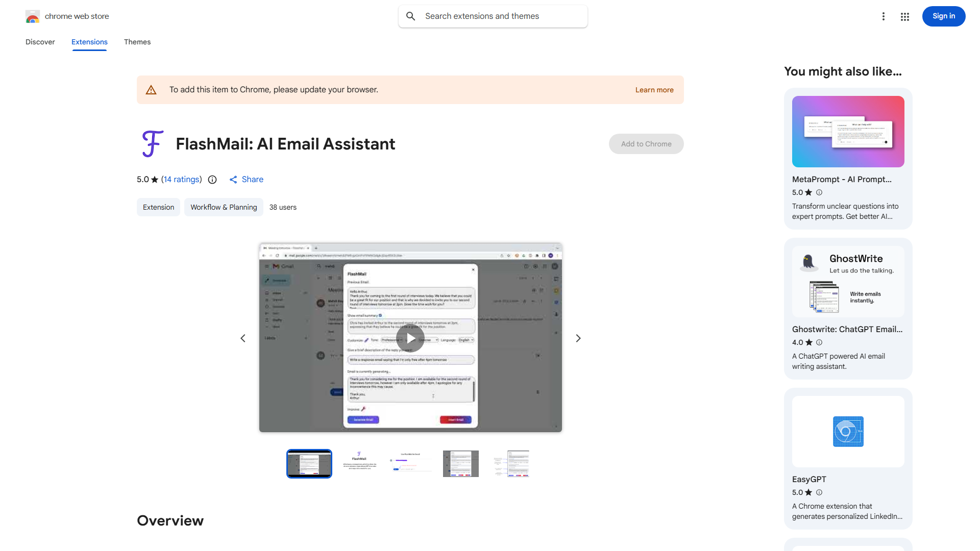This screenshot has width=980, height=551.
Task: Click the Chrome Web Store logo
Action: click(x=33, y=16)
